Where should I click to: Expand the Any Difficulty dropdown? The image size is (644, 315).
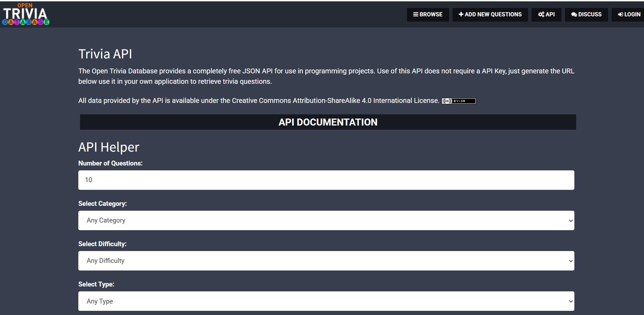(x=326, y=261)
